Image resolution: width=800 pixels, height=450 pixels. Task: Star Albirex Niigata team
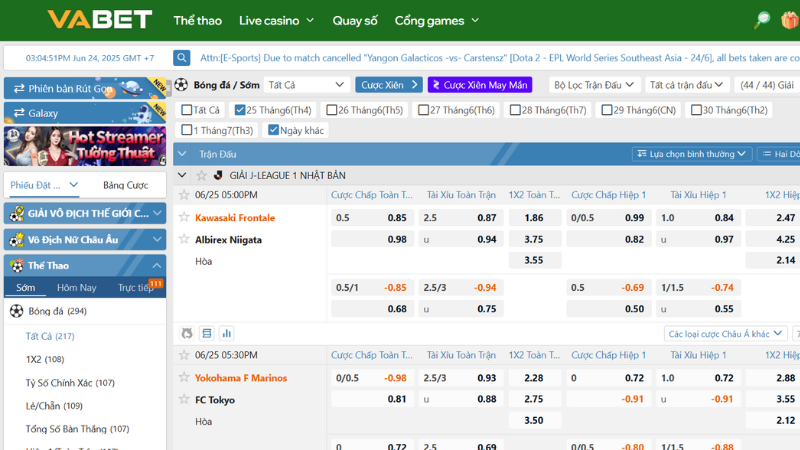pos(184,239)
